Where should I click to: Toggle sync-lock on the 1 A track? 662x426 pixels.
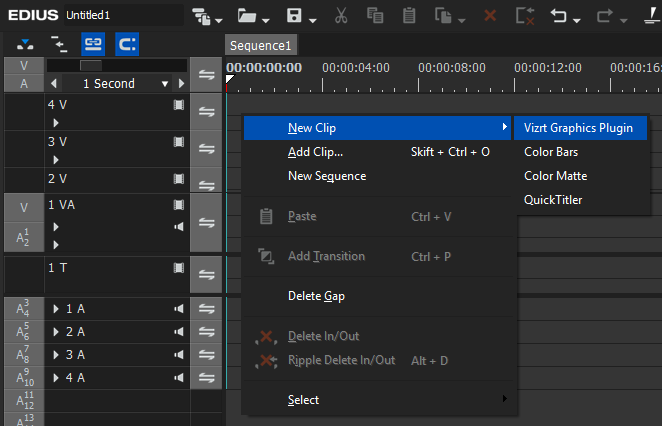coord(206,309)
